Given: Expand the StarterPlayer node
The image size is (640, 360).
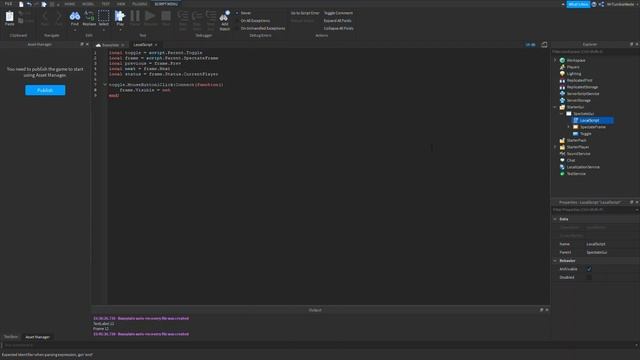Looking at the screenshot, I should point(555,147).
